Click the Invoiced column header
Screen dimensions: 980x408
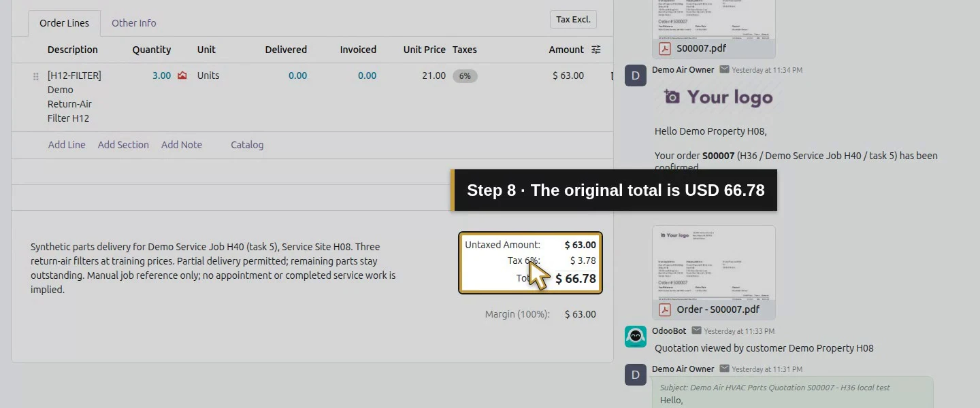pos(358,50)
